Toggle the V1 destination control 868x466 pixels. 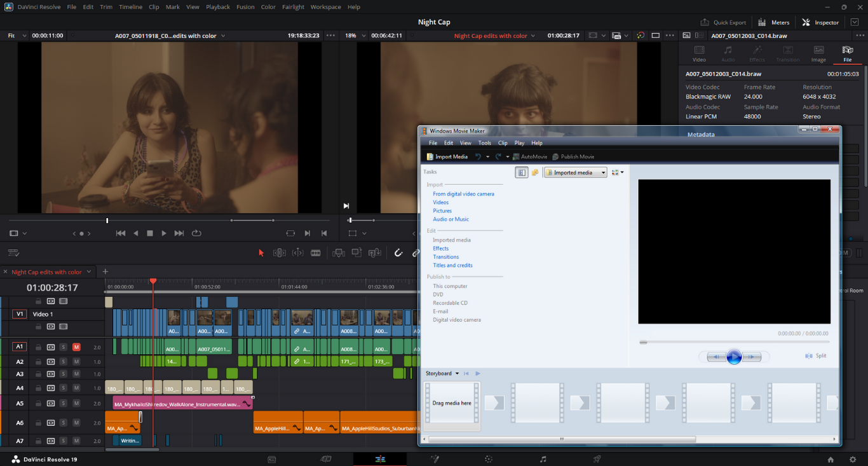(x=20, y=314)
